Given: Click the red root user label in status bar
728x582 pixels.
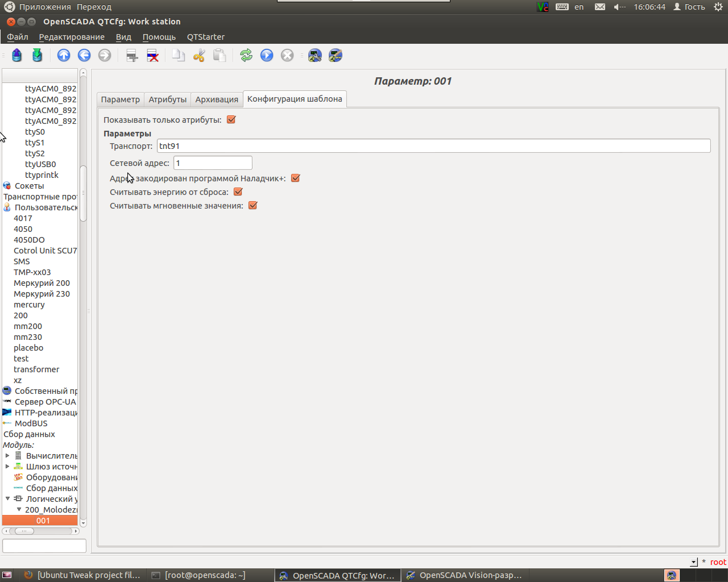Looking at the screenshot, I should 718,562.
